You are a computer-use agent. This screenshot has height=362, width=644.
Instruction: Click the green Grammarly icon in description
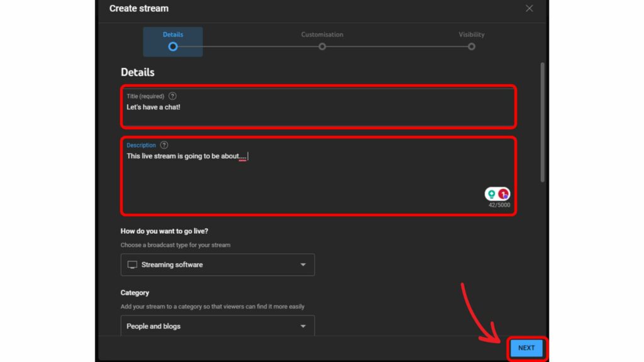click(492, 194)
